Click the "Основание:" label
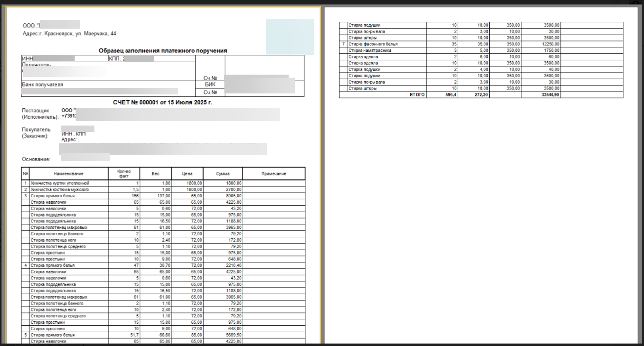This screenshot has width=644, height=346. [x=37, y=159]
